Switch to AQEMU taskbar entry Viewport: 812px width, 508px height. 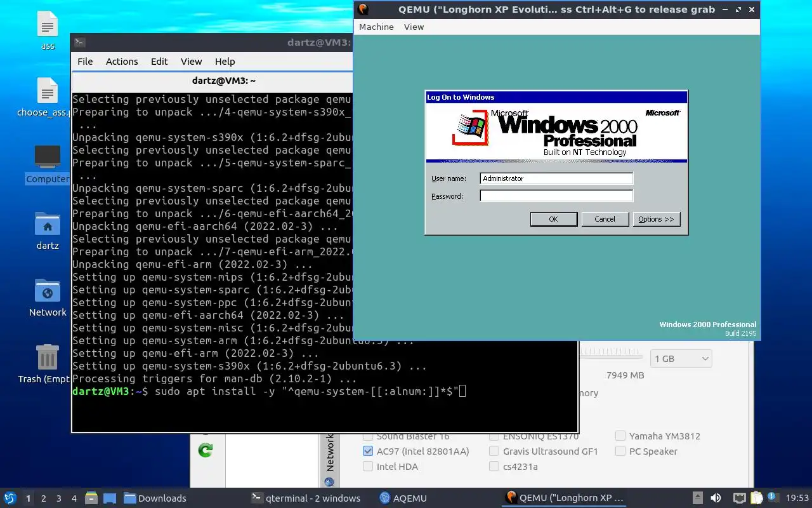pyautogui.click(x=403, y=498)
